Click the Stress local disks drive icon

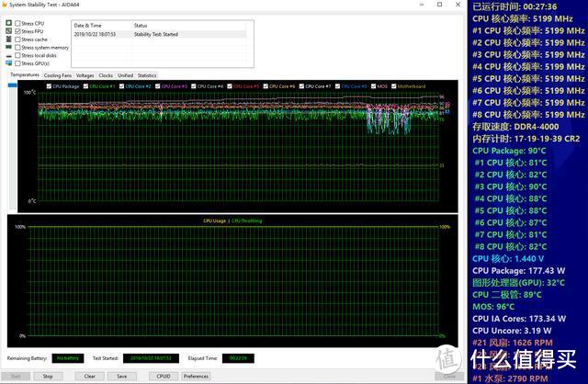pos(8,55)
